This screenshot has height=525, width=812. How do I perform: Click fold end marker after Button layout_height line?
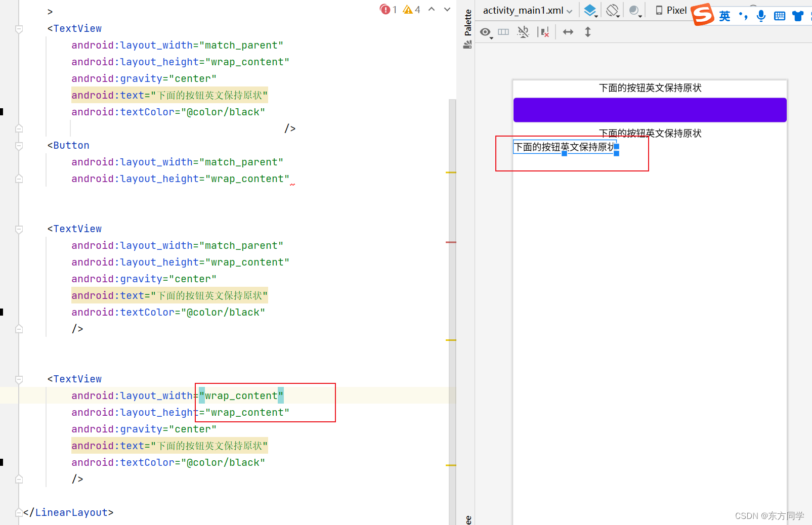tap(19, 179)
